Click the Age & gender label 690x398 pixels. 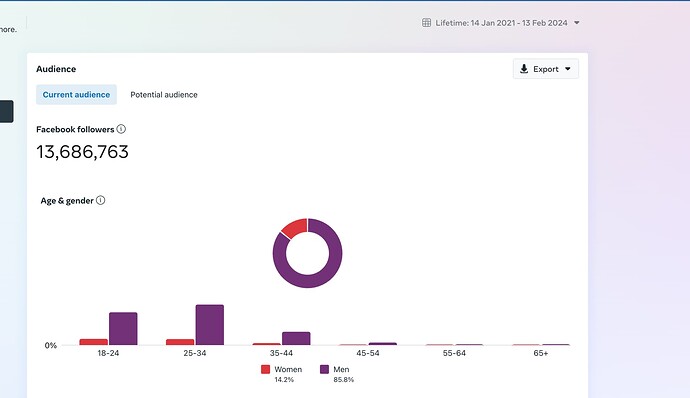point(67,201)
